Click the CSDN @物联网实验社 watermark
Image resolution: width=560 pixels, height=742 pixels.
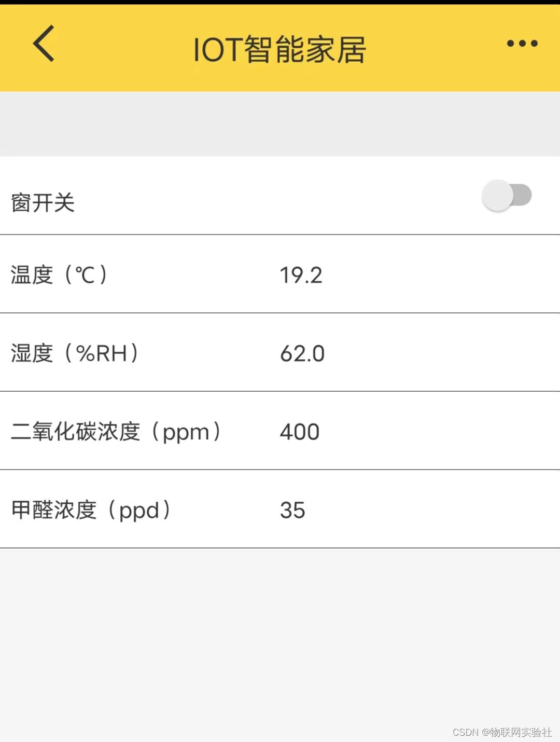point(502,732)
